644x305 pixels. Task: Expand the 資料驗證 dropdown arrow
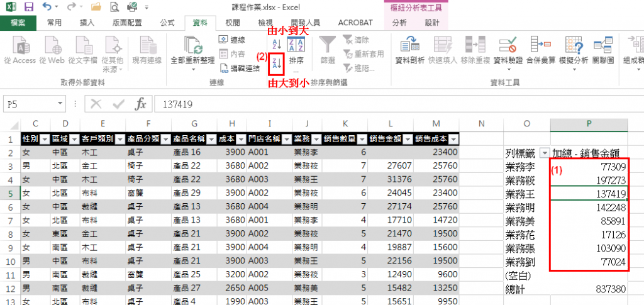(x=508, y=69)
